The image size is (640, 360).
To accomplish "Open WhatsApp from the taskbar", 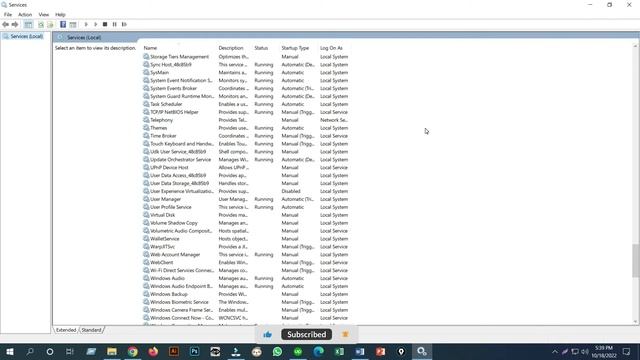I will [277, 351].
